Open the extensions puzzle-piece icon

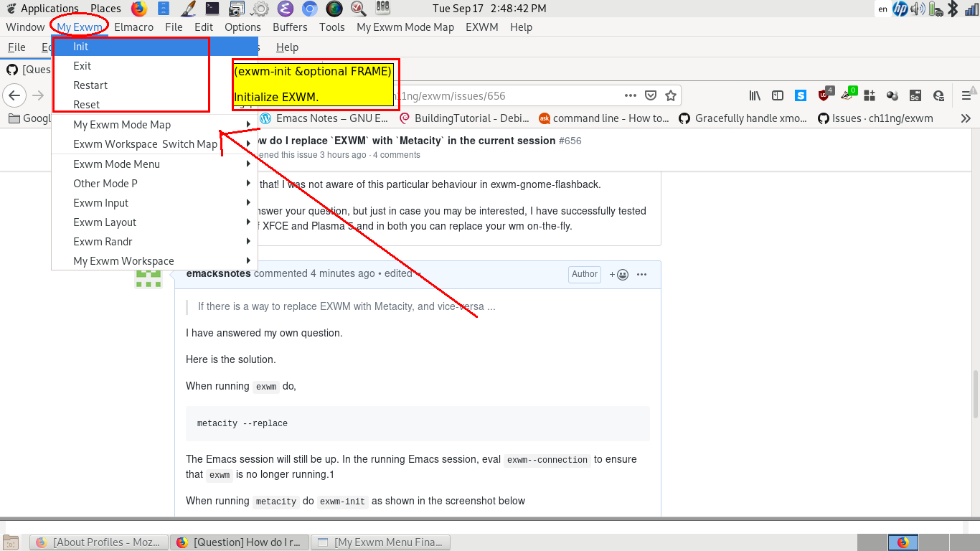(x=870, y=95)
